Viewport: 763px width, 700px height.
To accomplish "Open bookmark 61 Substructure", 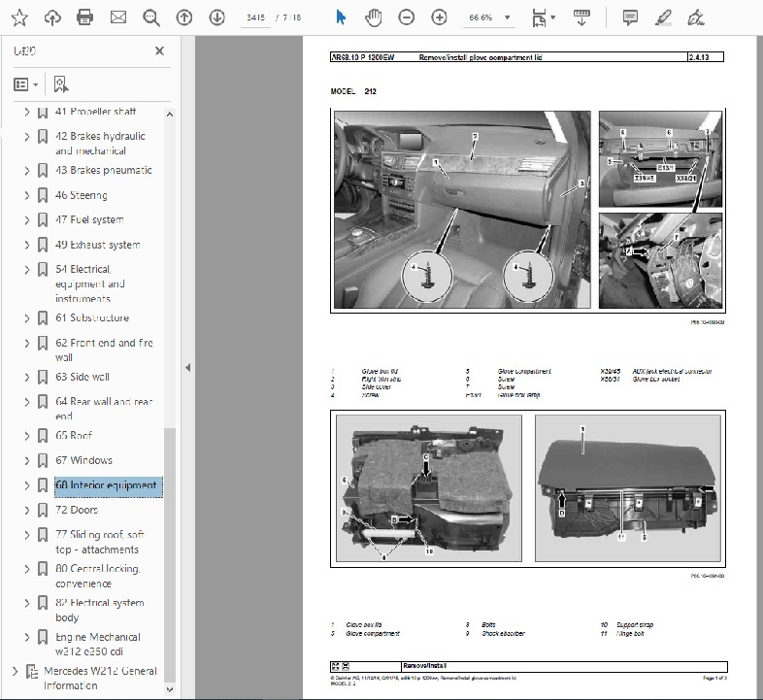I will 92,317.
